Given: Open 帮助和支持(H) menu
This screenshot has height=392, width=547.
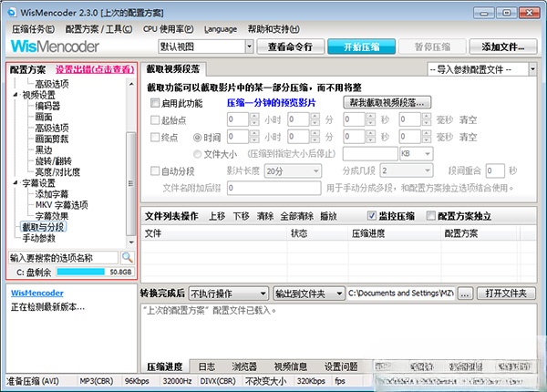Looking at the screenshot, I should pyautogui.click(x=273, y=29).
